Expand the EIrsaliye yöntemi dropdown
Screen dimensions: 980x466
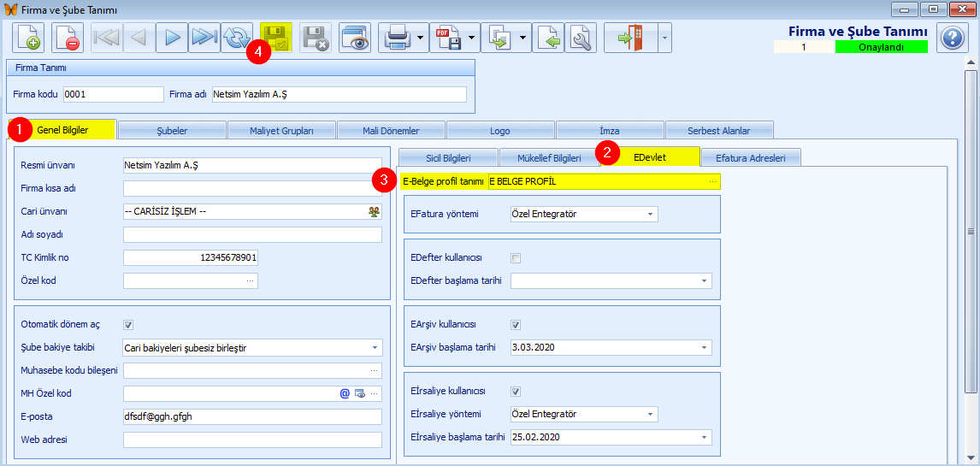(650, 414)
